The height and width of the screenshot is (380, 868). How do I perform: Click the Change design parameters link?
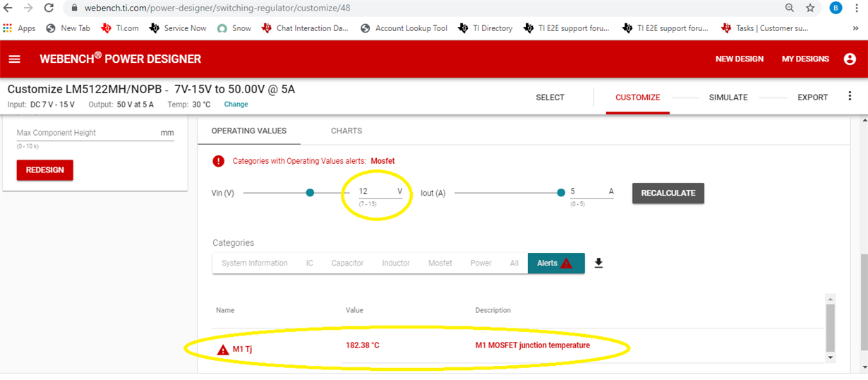click(x=236, y=105)
